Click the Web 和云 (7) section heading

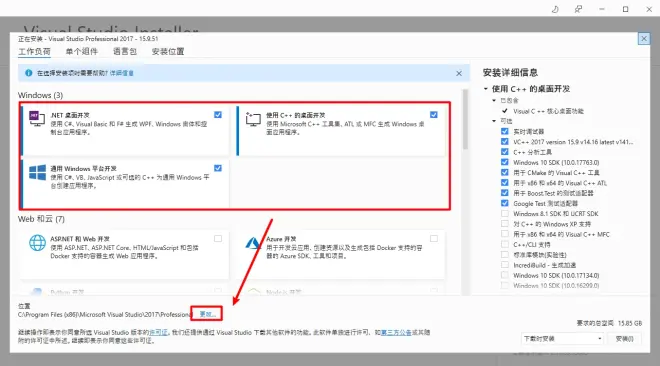[41, 219]
